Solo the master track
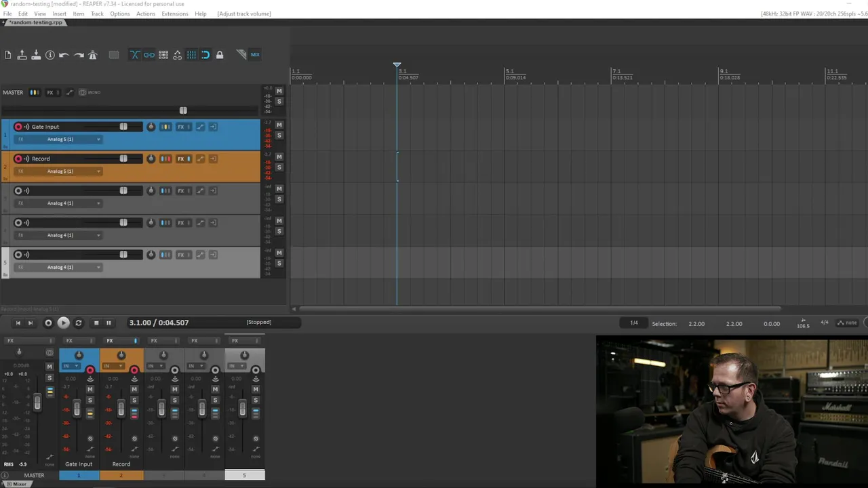The height and width of the screenshot is (488, 868). click(279, 102)
